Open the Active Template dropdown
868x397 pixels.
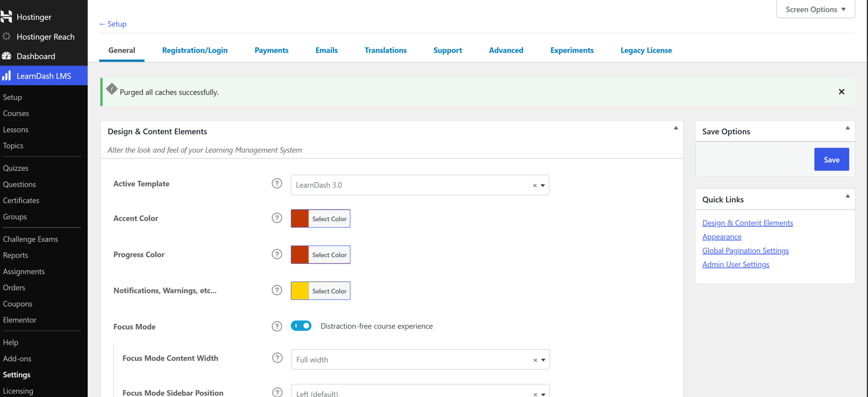[420, 185]
